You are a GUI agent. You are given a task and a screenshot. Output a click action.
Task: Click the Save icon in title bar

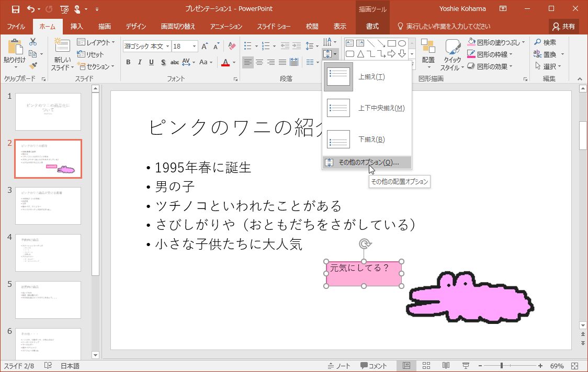click(15, 9)
